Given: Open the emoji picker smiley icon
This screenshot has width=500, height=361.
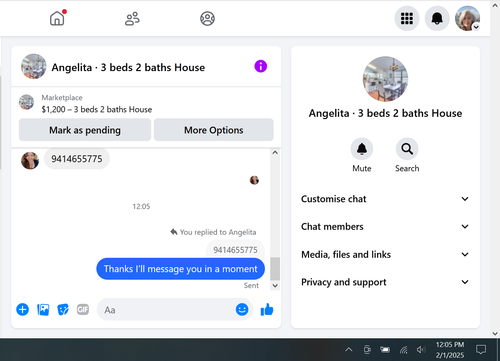Looking at the screenshot, I should (242, 309).
